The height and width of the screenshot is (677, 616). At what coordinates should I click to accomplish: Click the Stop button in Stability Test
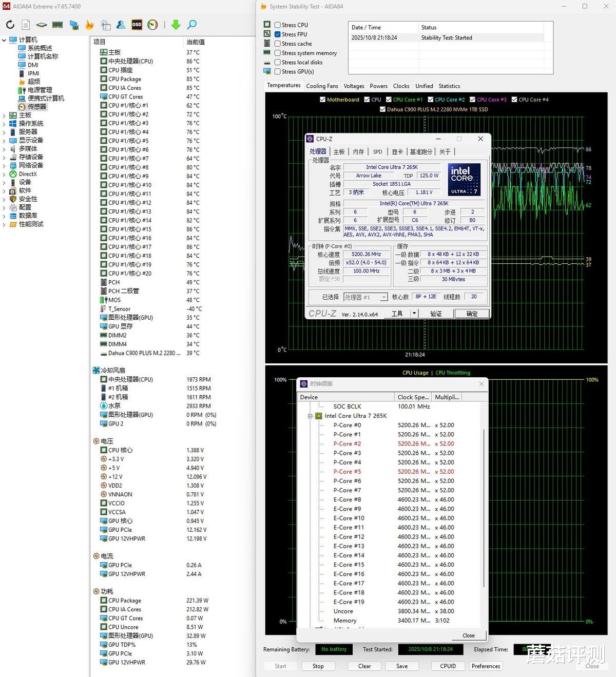pyautogui.click(x=318, y=666)
